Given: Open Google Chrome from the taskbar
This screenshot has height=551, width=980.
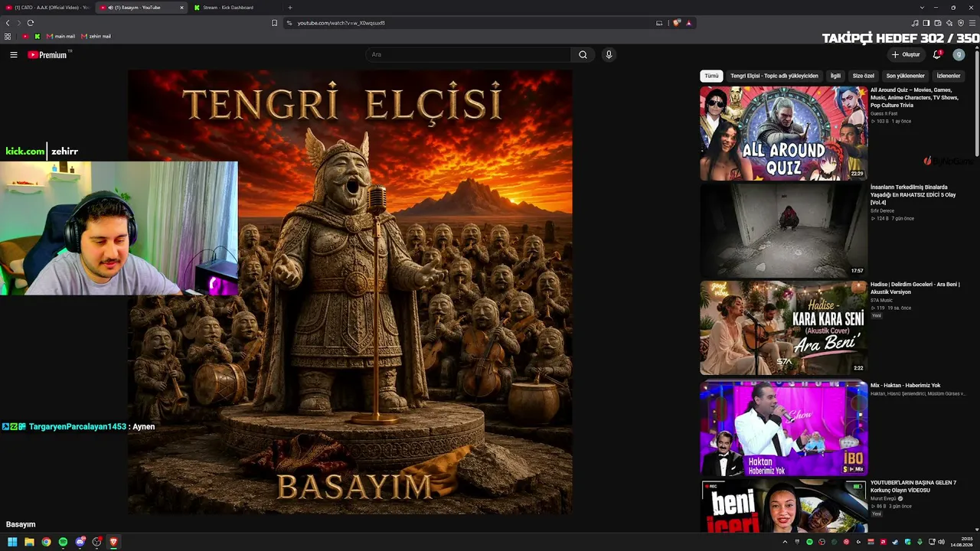Looking at the screenshot, I should pos(46,542).
